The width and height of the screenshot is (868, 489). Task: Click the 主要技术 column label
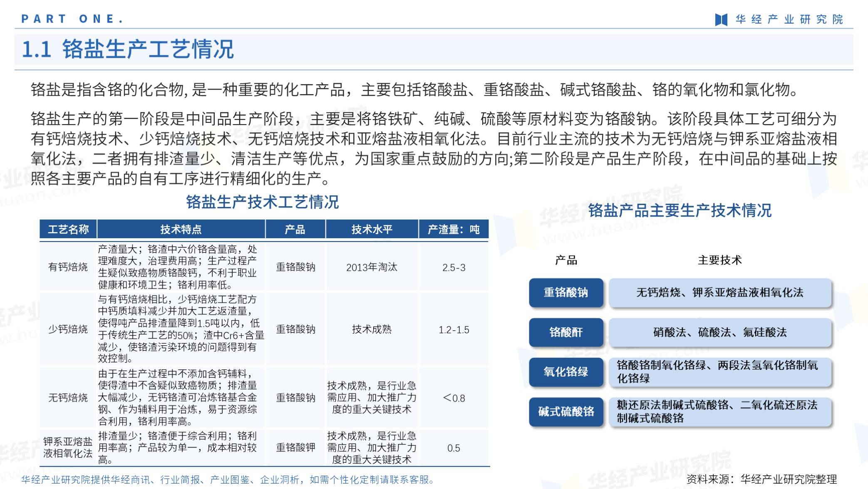[x=720, y=260]
